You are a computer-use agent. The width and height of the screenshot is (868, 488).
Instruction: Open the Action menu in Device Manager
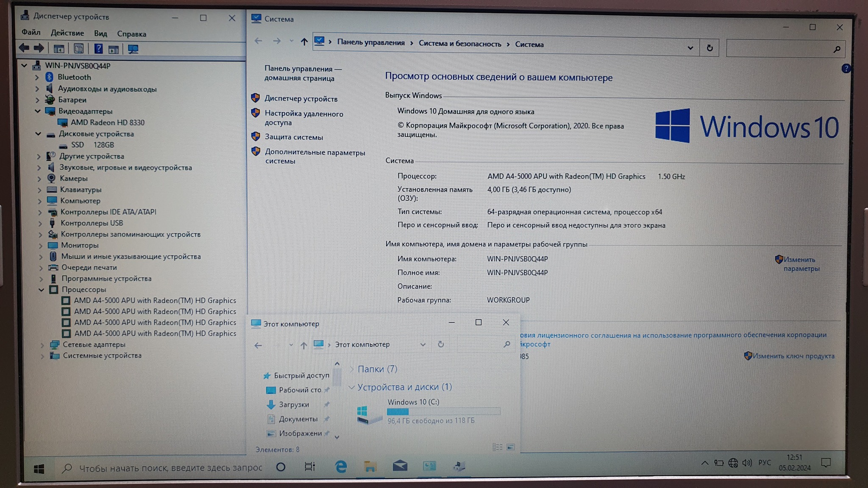pos(67,33)
